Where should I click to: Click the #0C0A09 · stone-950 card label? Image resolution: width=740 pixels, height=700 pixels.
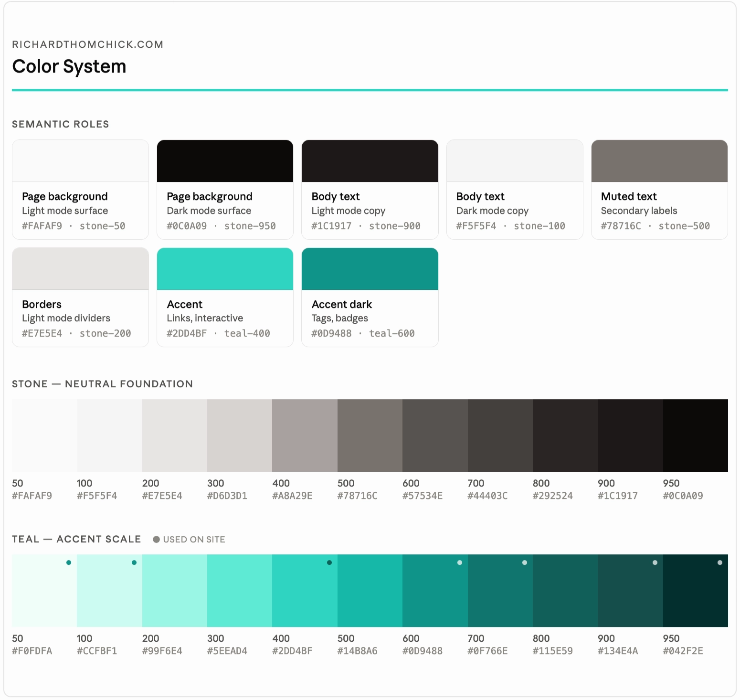(x=221, y=226)
